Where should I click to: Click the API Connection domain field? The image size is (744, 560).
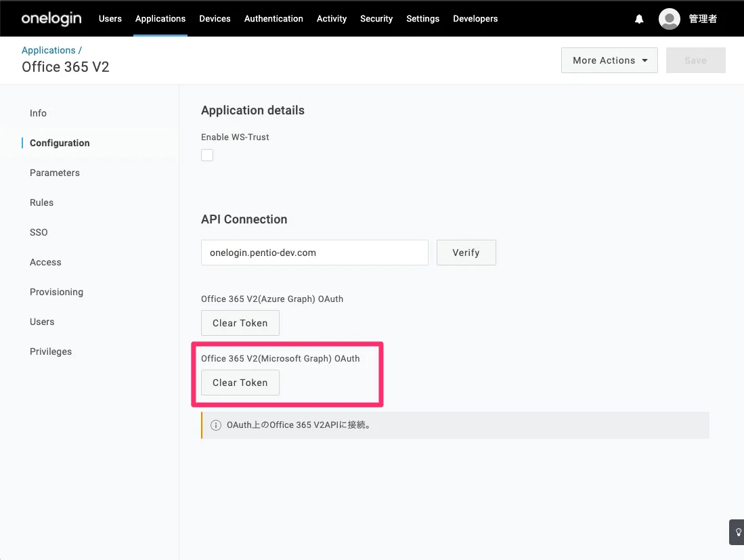tap(314, 253)
